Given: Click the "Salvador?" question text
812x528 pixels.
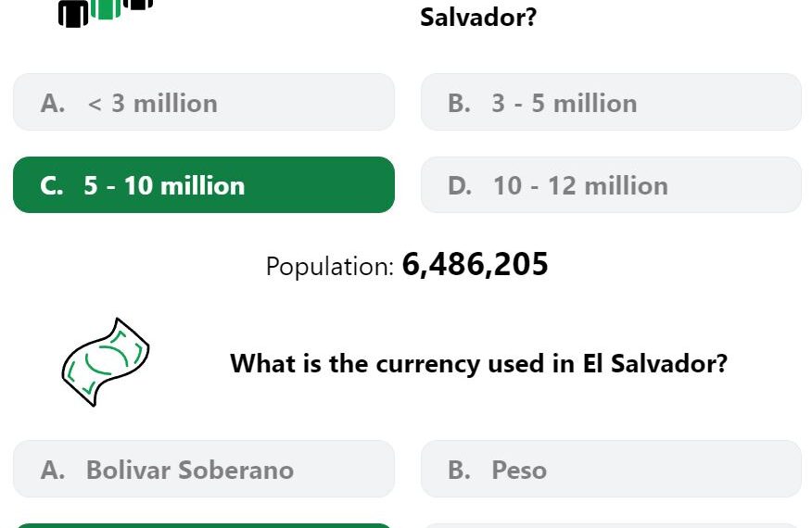Looking at the screenshot, I should point(478,18).
